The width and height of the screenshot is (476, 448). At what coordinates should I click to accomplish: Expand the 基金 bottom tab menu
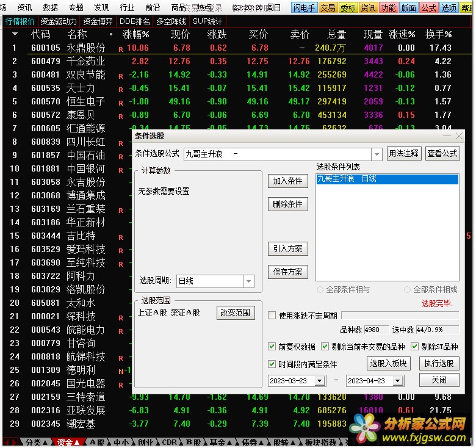click(x=229, y=443)
